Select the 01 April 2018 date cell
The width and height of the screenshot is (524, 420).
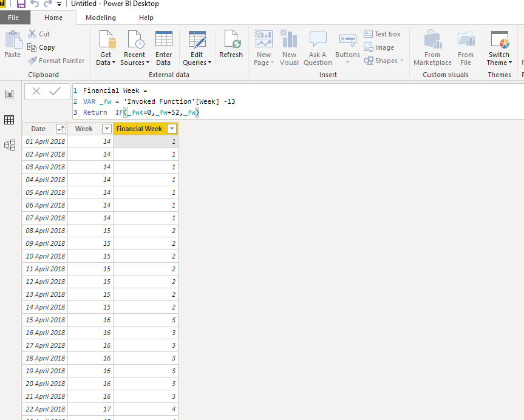click(45, 141)
